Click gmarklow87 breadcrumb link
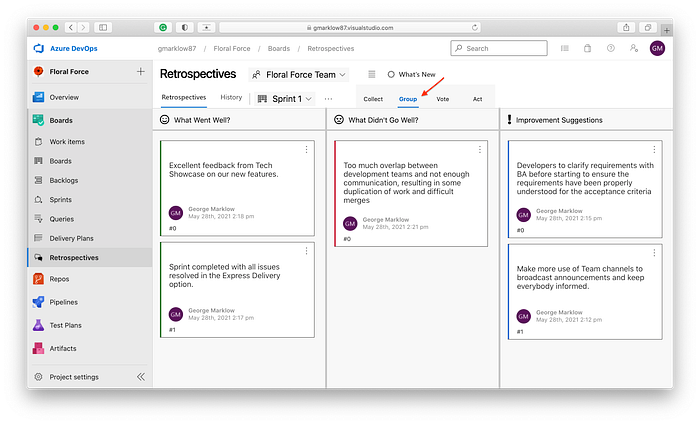Image resolution: width=700 pixels, height=424 pixels. click(x=177, y=48)
